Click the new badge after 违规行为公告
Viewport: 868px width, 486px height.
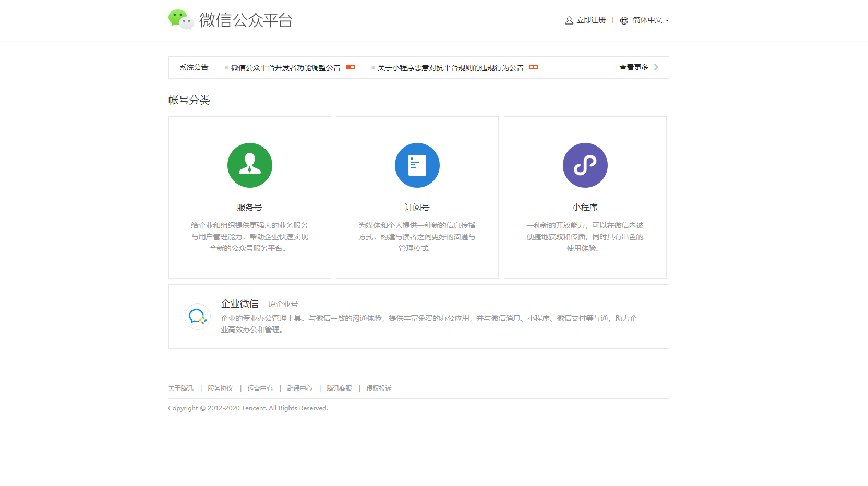click(533, 67)
